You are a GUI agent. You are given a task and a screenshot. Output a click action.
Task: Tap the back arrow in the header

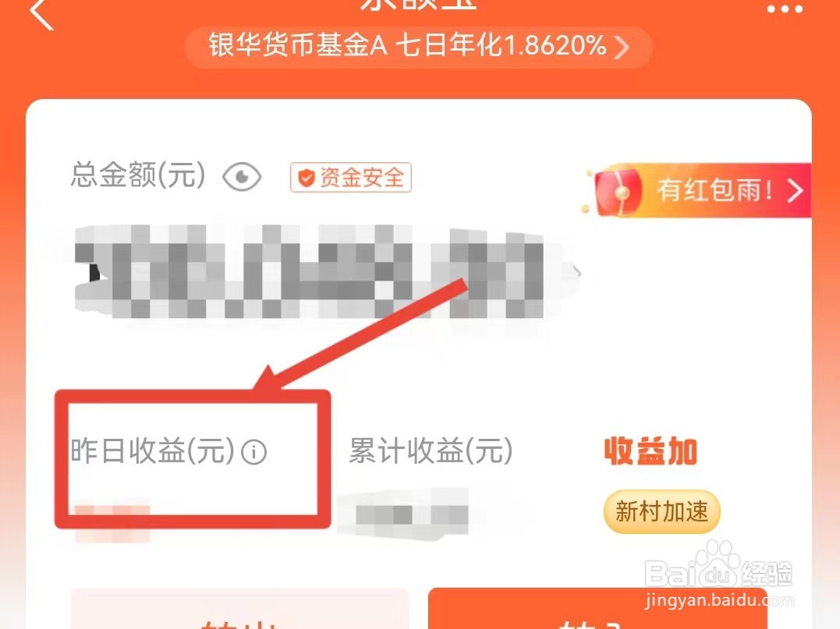42,12
